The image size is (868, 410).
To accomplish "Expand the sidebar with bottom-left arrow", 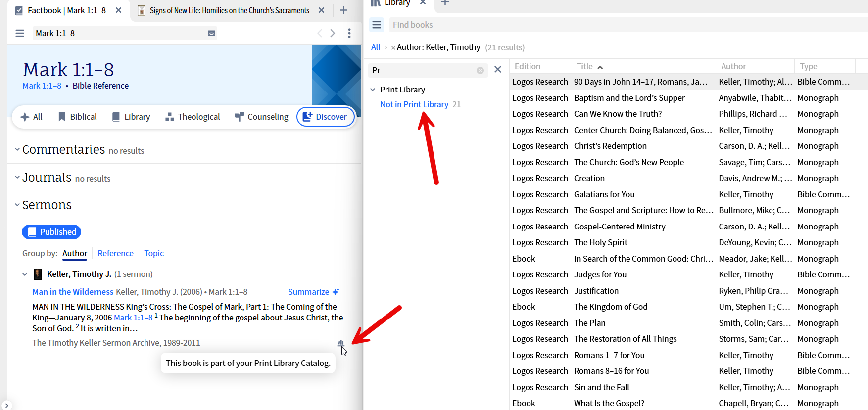I will [6, 405].
